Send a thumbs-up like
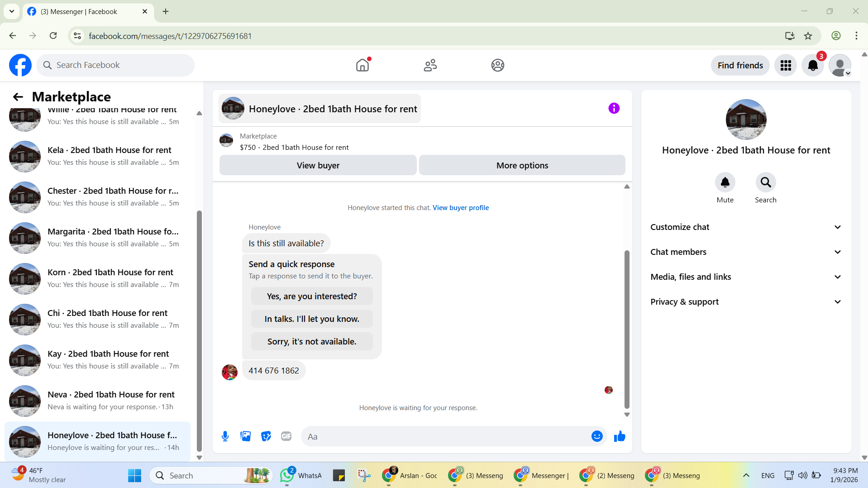Viewport: 868px width, 488px height. tap(620, 436)
